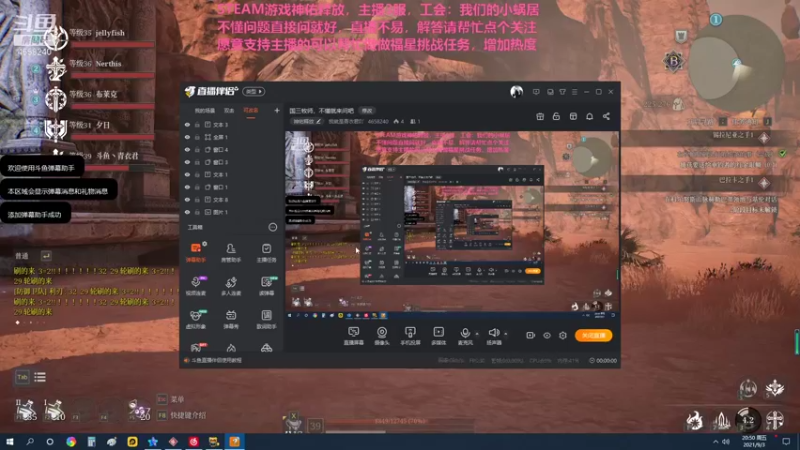Hide the 窗口 1 source layer
The width and height of the screenshot is (800, 450).
coord(187,187)
